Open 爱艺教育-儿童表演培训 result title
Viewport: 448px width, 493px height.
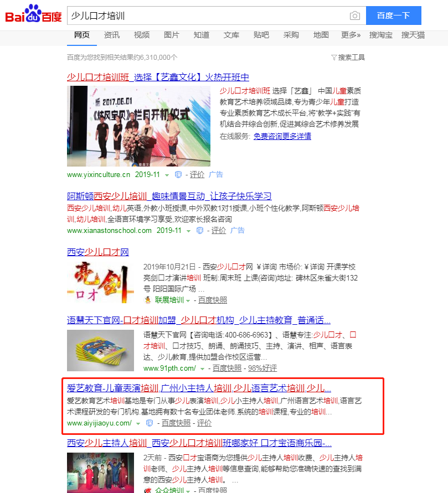pos(199,388)
